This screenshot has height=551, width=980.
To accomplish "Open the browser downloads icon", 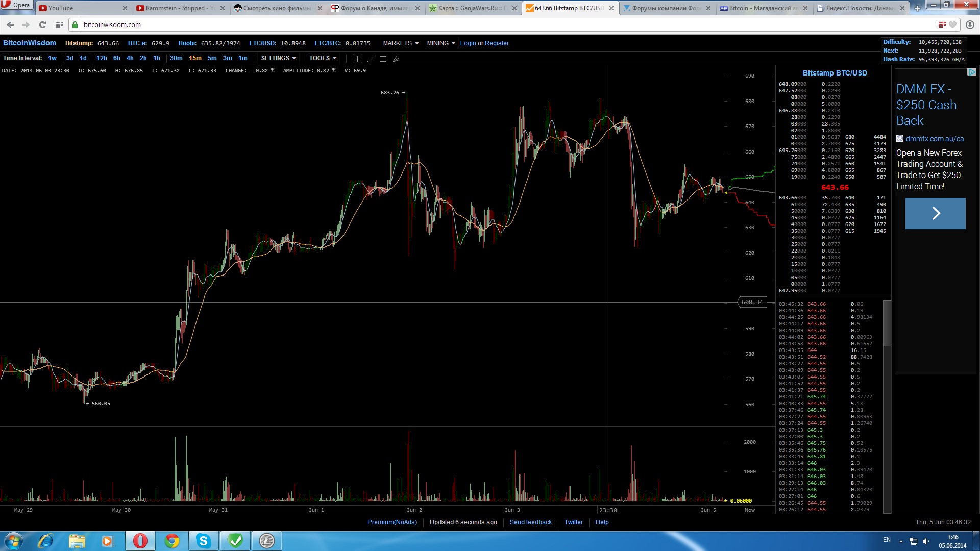I will click(970, 24).
